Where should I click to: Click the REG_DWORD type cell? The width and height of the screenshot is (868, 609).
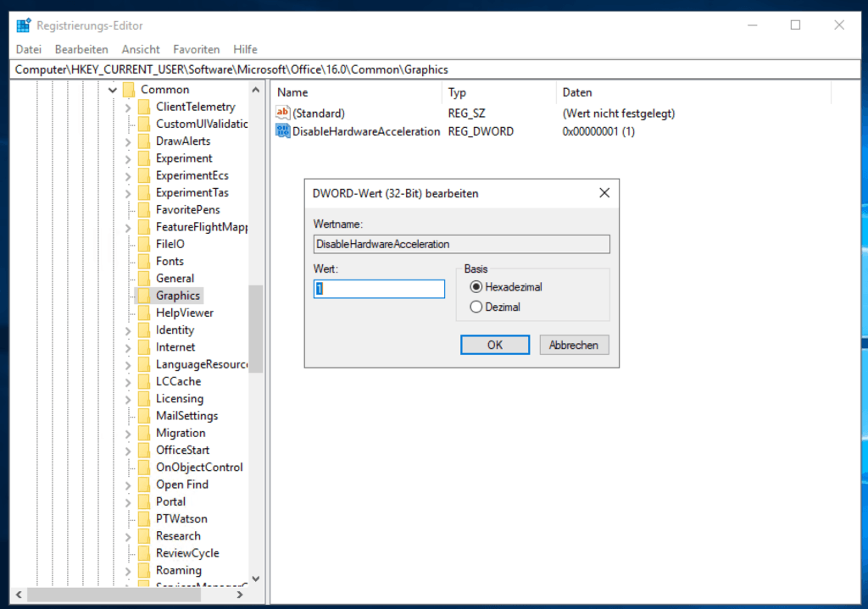(481, 131)
